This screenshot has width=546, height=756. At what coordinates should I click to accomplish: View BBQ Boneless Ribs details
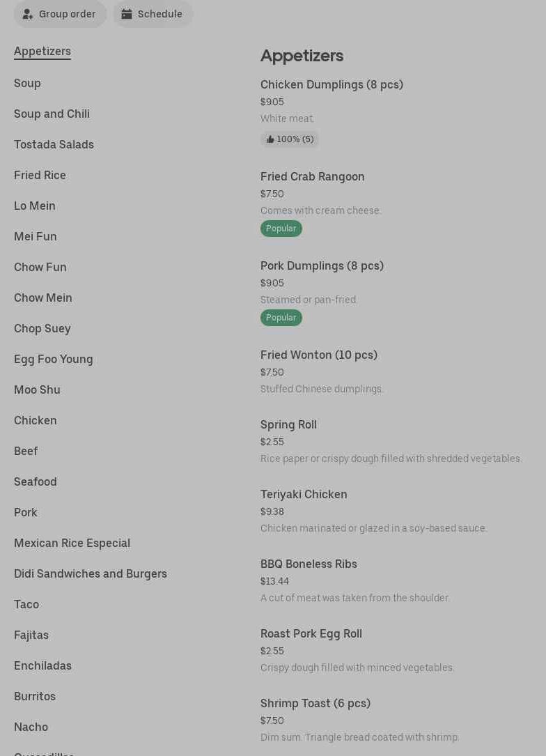(x=309, y=564)
